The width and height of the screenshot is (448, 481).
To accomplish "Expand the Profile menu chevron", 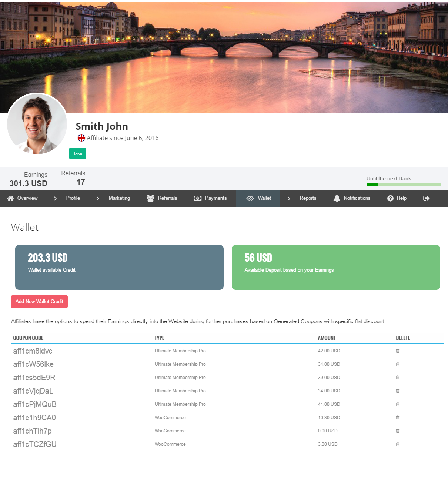I will (55, 199).
